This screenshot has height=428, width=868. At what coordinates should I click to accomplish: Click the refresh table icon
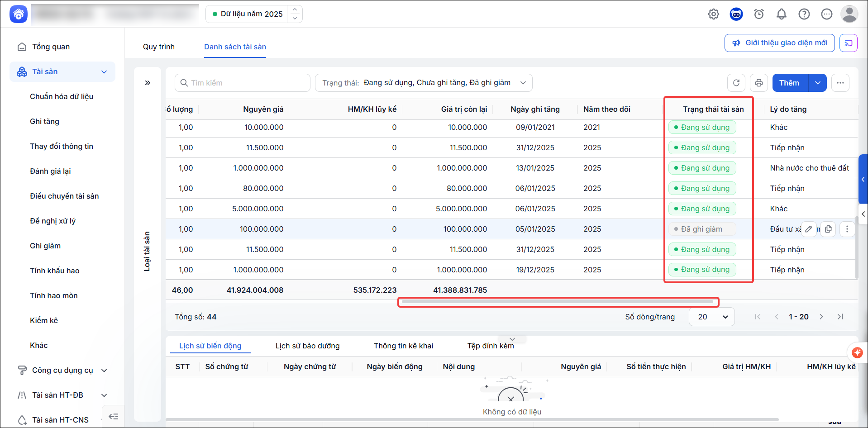click(x=736, y=83)
